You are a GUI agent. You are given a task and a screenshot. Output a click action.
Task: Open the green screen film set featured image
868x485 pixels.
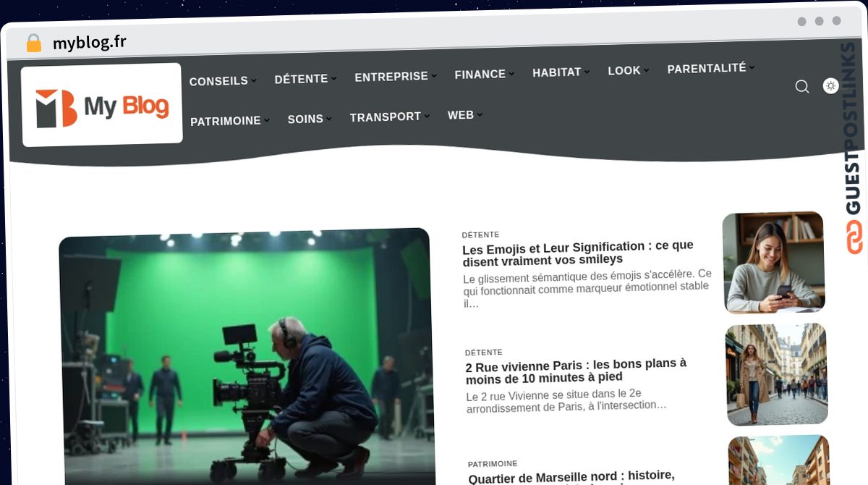tap(247, 356)
